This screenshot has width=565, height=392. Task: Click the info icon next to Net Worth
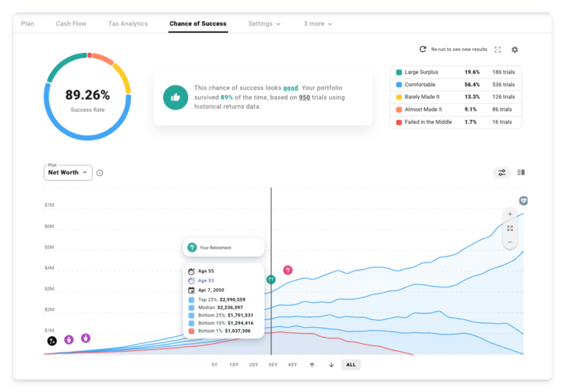(x=100, y=173)
